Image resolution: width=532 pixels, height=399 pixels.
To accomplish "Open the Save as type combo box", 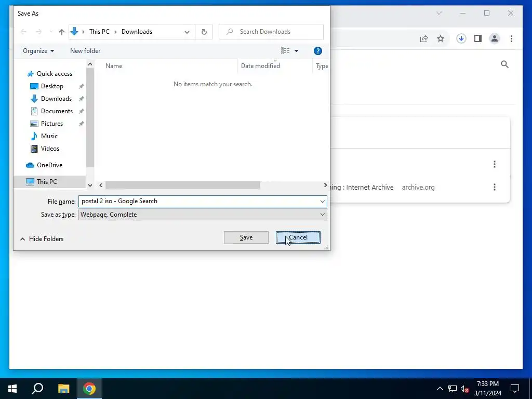I will [203, 215].
